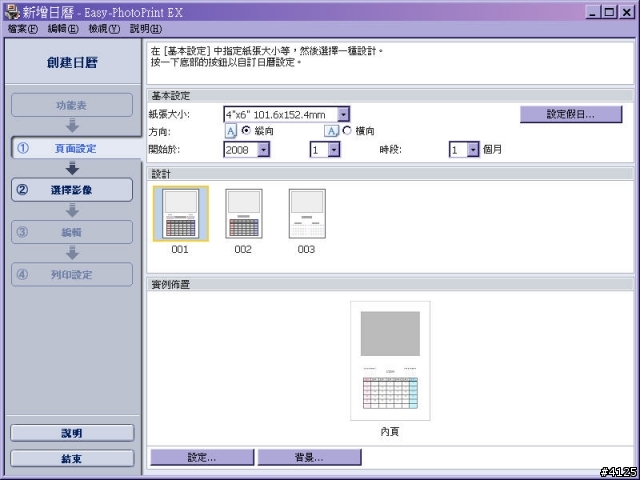
Task: Open the 紙張大小 paper size dropdown
Action: [343, 114]
